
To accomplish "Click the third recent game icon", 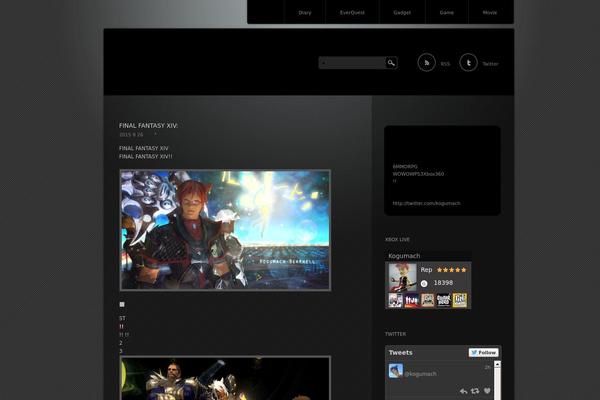I will coord(427,300).
